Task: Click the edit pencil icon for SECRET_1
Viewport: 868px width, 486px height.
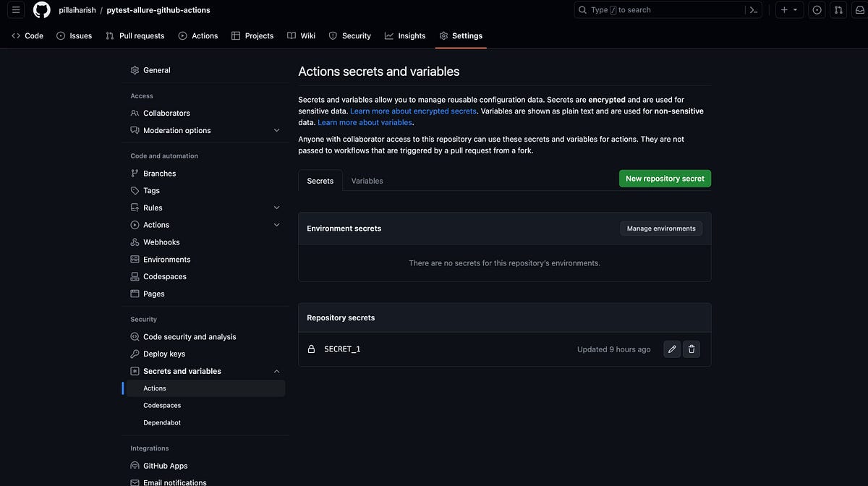Action: pos(671,349)
